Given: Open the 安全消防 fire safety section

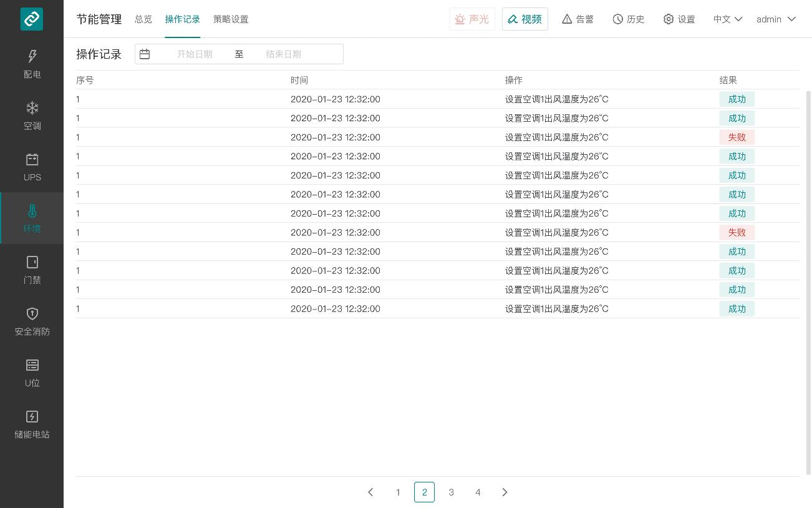Looking at the screenshot, I should (32, 321).
